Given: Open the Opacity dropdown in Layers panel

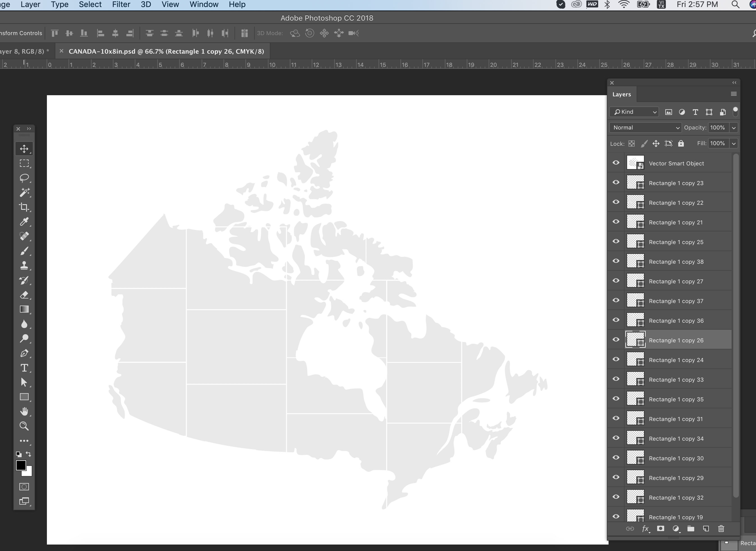Looking at the screenshot, I should pos(734,127).
